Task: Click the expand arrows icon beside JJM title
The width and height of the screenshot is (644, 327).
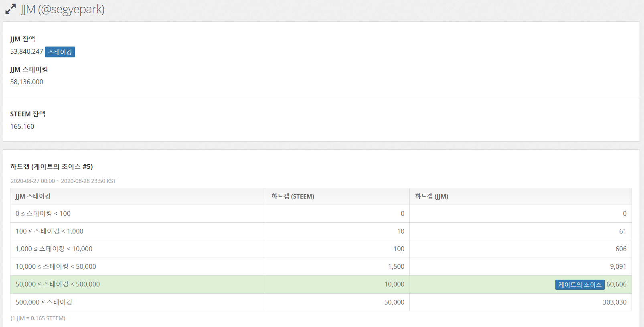Action: 10,9
